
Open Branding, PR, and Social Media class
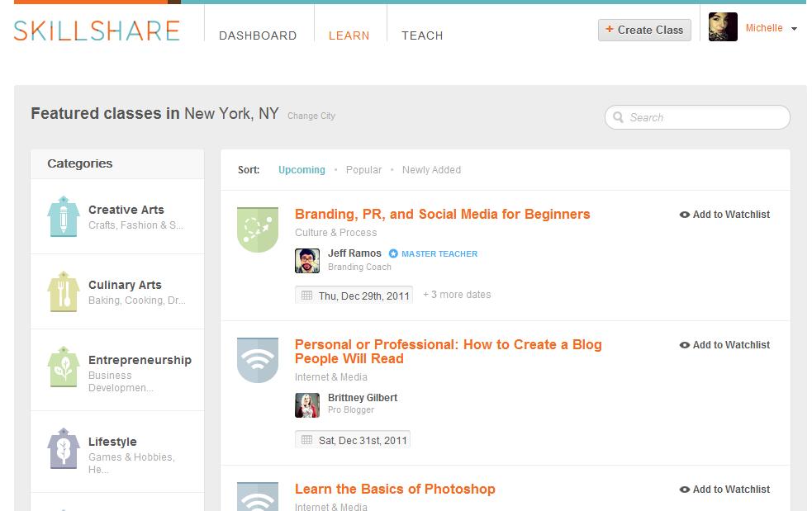pos(442,215)
